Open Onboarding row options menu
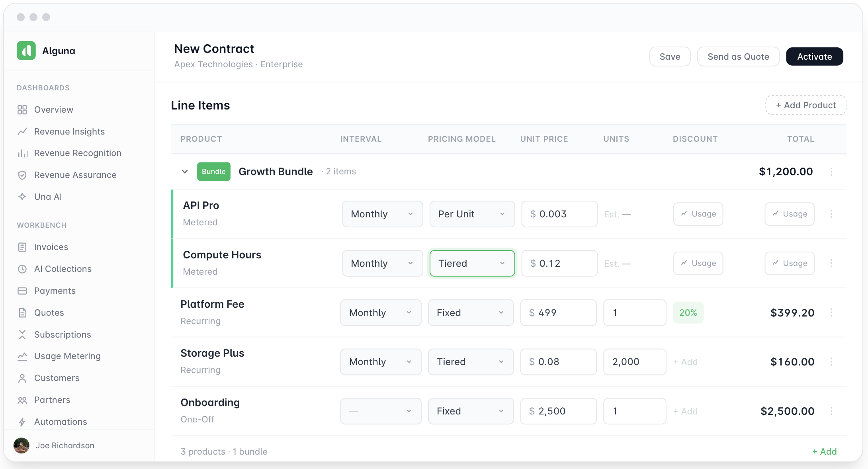Screen dimensions: 868x469 [831, 411]
